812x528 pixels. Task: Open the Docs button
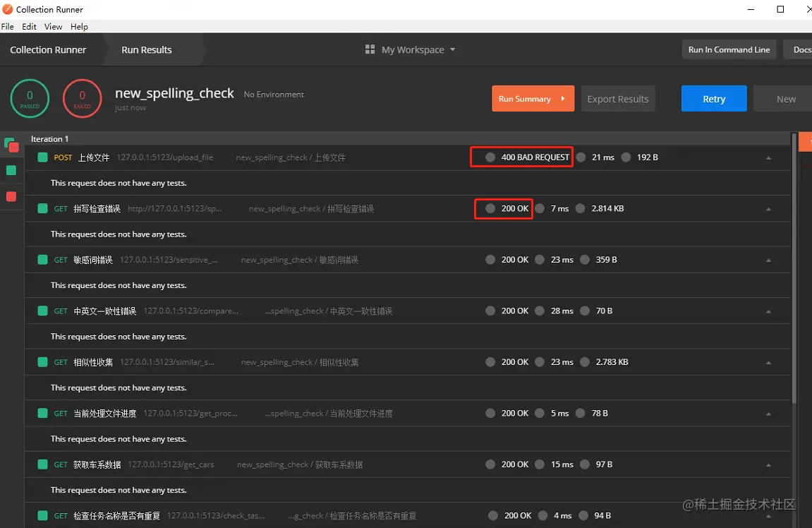coord(798,49)
